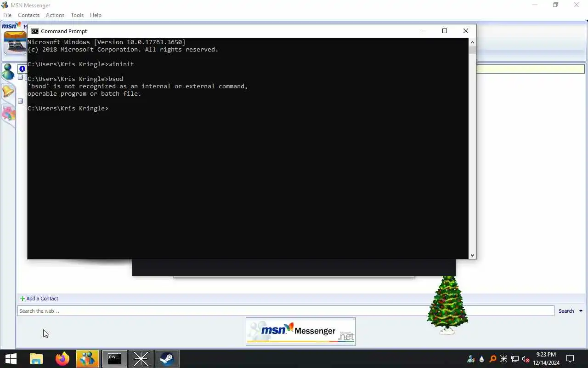Close the Command Prompt window
This screenshot has width=588, height=368.
coord(466,31)
